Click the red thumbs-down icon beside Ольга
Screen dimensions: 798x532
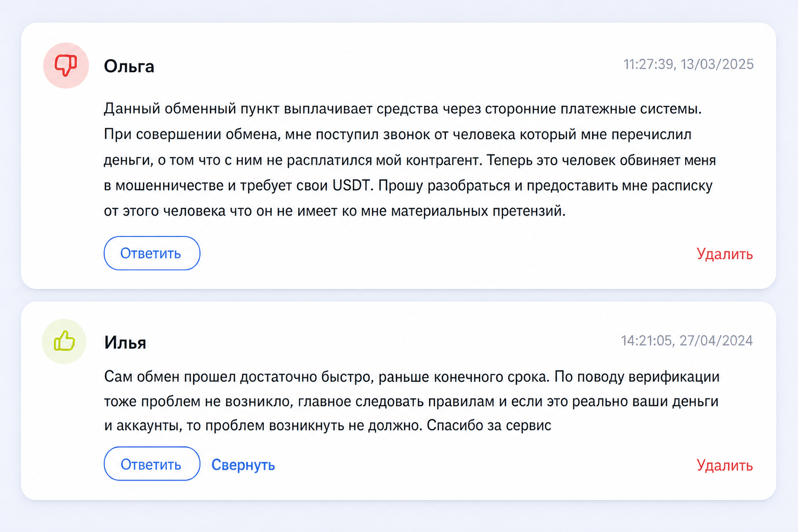click(66, 65)
